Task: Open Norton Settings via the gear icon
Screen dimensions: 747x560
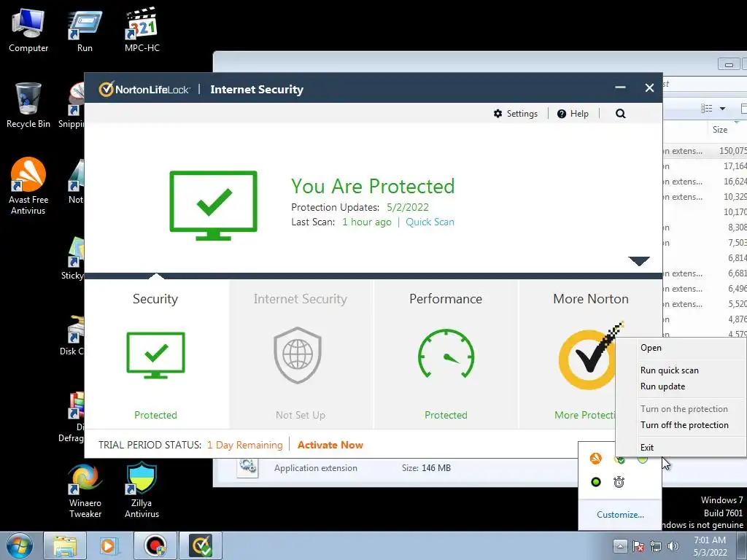Action: click(498, 113)
